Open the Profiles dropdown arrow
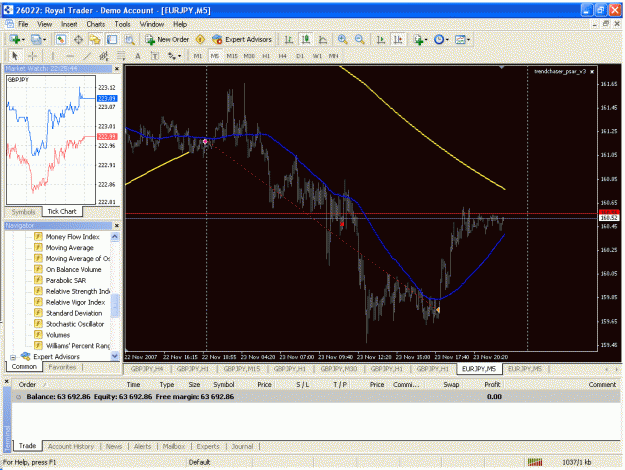Viewport: 625px width, 470px height. (x=44, y=39)
